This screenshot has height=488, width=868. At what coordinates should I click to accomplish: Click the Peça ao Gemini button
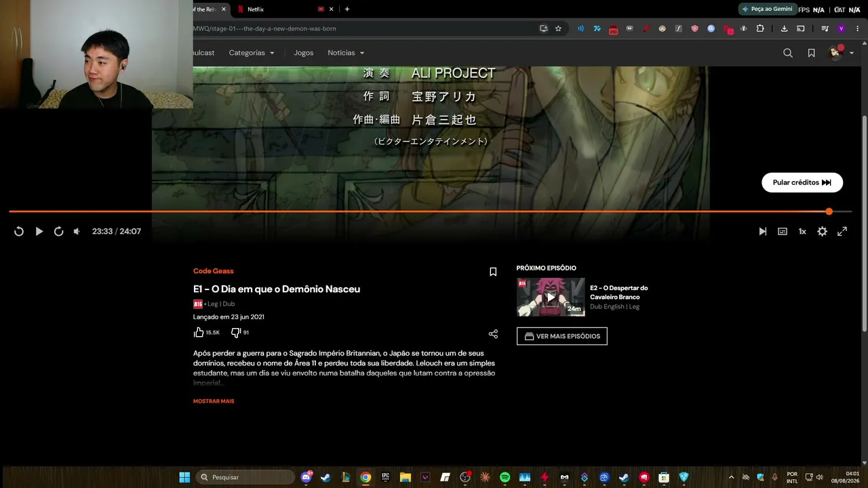coord(767,9)
